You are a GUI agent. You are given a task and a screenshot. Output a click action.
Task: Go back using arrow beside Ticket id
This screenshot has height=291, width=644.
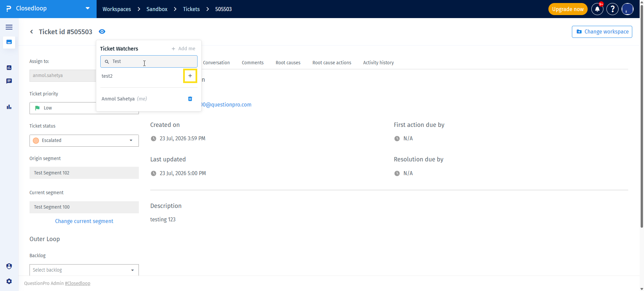(32, 32)
